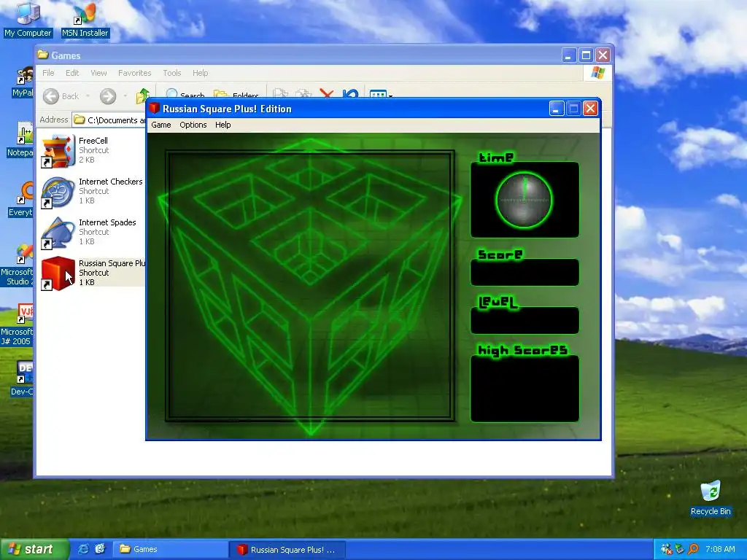Expand the Back history dropdown arrow
Viewport: 747px width, 560px height.
tap(88, 96)
